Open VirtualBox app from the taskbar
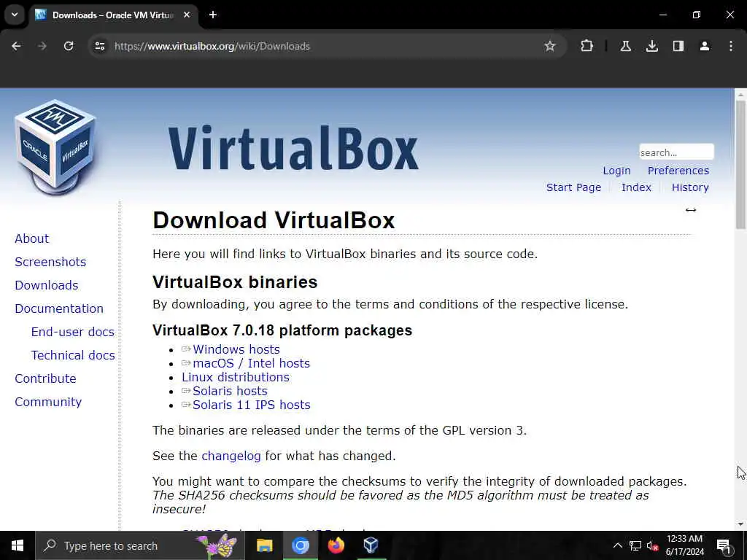 371,545
